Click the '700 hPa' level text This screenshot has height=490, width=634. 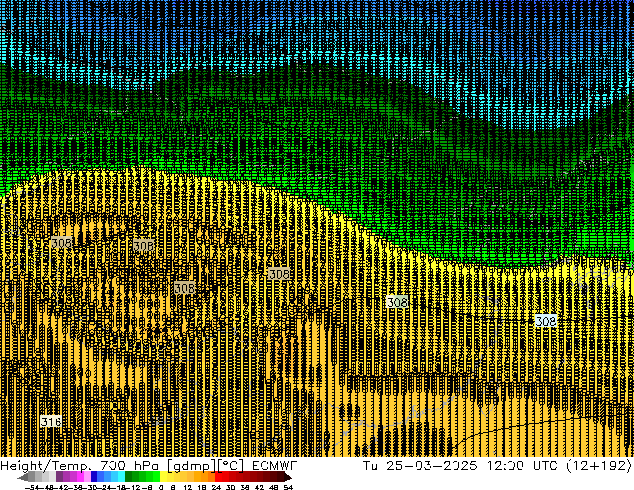[x=129, y=466]
